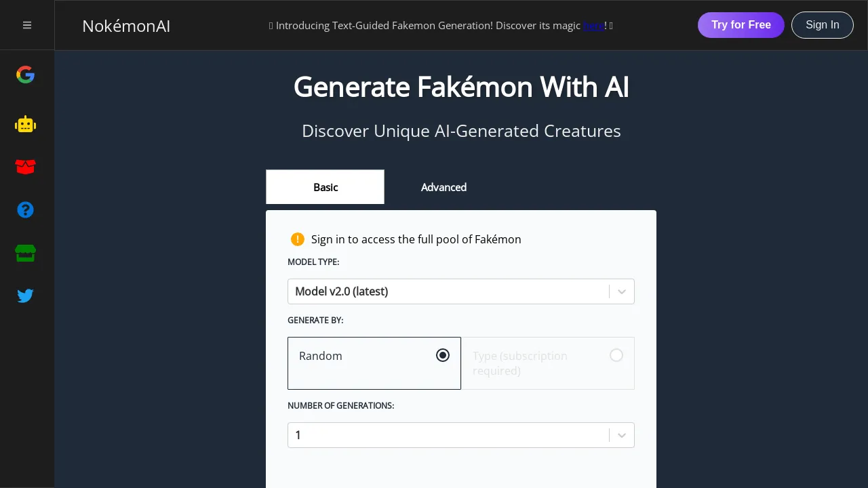Viewport: 868px width, 488px height.
Task: Click the blue question mark help icon
Action: pyautogui.click(x=25, y=210)
